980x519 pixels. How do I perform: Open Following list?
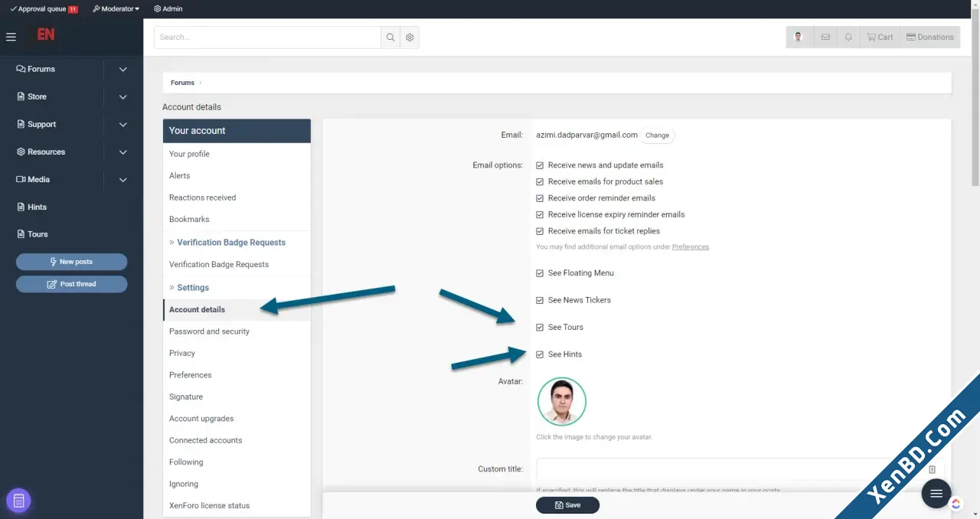point(237,462)
